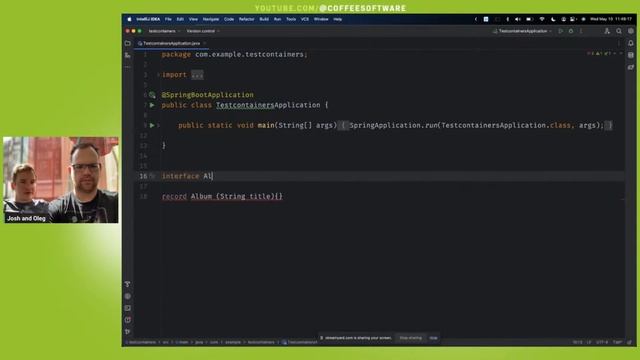This screenshot has width=640, height=360.
Task: Click Stop sharing in screen share bar
Action: [x=411, y=338]
